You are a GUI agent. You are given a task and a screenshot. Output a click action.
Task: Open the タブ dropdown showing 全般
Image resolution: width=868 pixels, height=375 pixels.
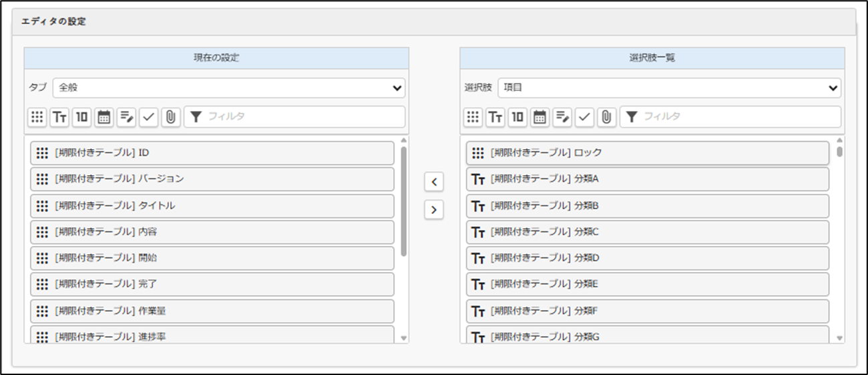click(x=228, y=88)
